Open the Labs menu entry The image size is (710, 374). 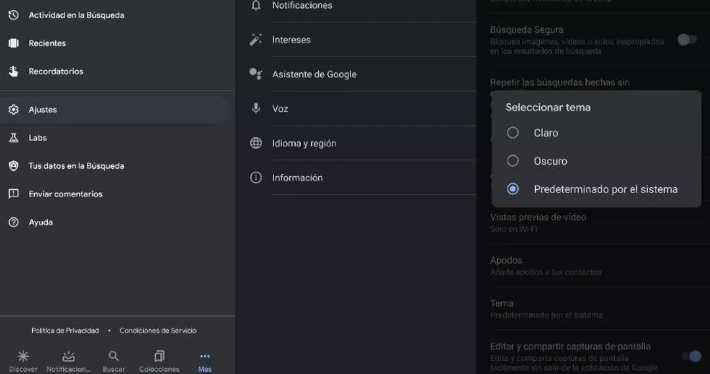pos(117,138)
